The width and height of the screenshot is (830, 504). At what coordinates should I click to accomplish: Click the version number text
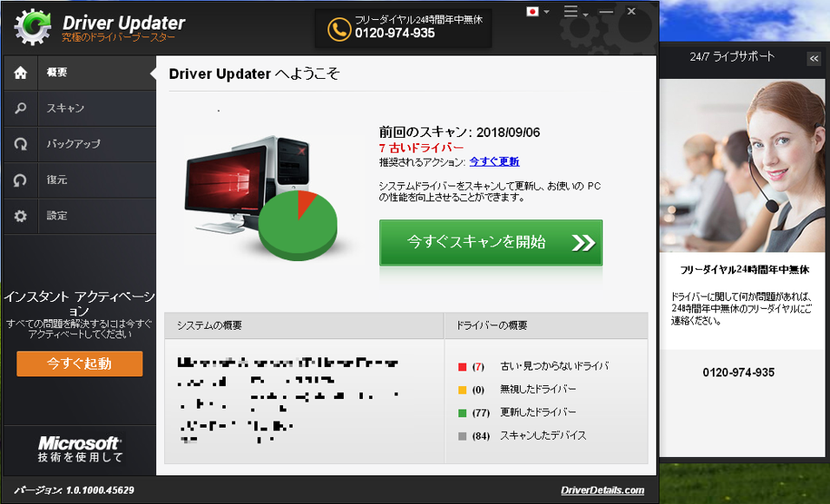[74, 490]
